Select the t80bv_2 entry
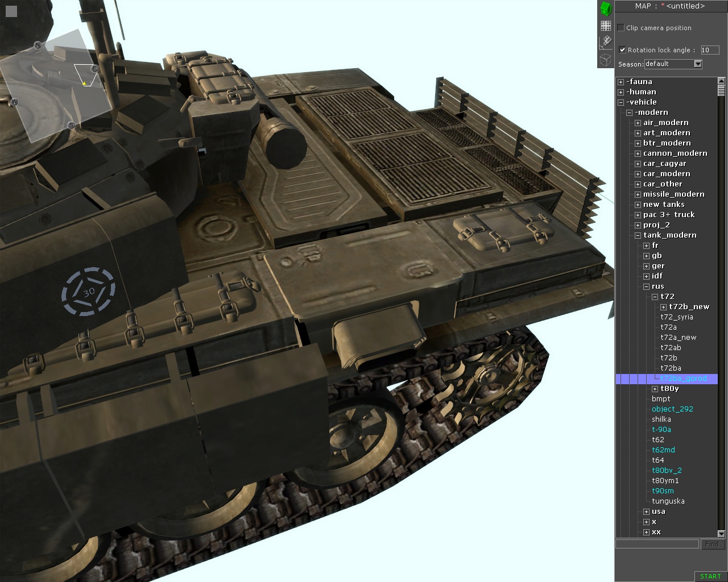The image size is (728, 582). pyautogui.click(x=667, y=471)
